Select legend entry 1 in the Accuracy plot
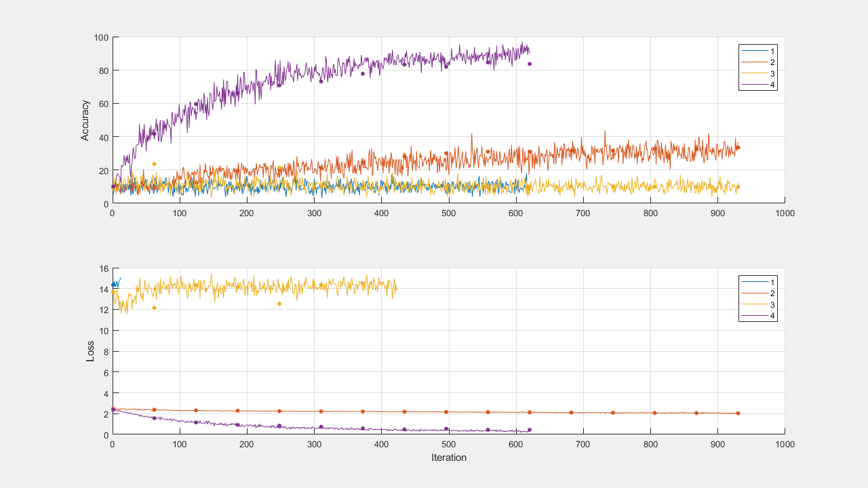 757,51
